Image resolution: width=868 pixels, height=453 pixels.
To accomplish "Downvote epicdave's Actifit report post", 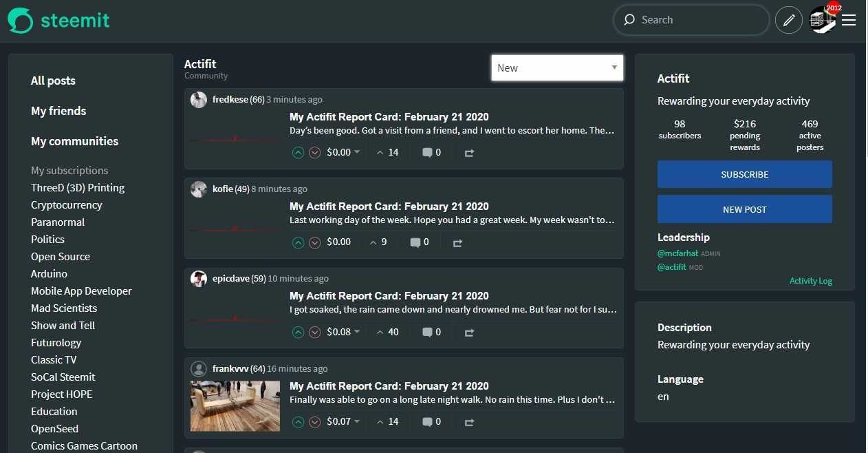I will click(315, 332).
